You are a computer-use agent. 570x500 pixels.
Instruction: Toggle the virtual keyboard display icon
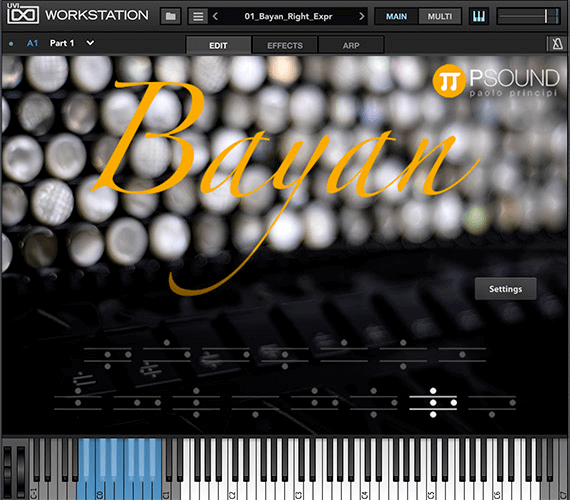(478, 16)
